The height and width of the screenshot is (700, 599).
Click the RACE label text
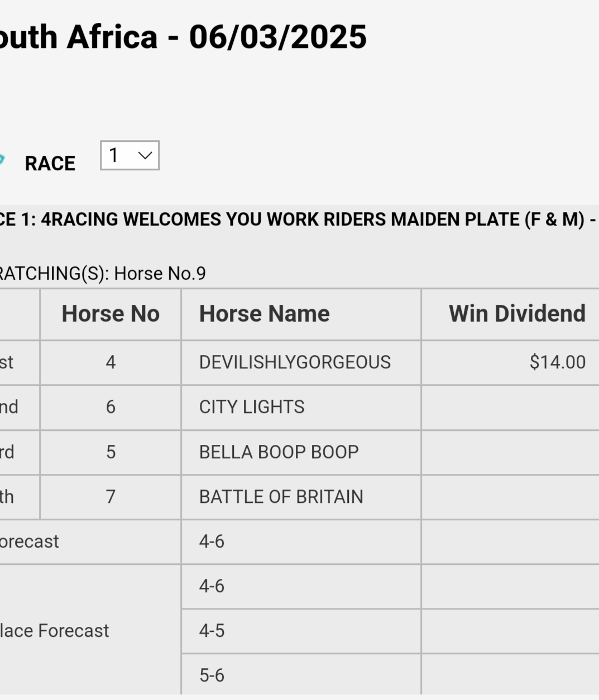(x=50, y=164)
